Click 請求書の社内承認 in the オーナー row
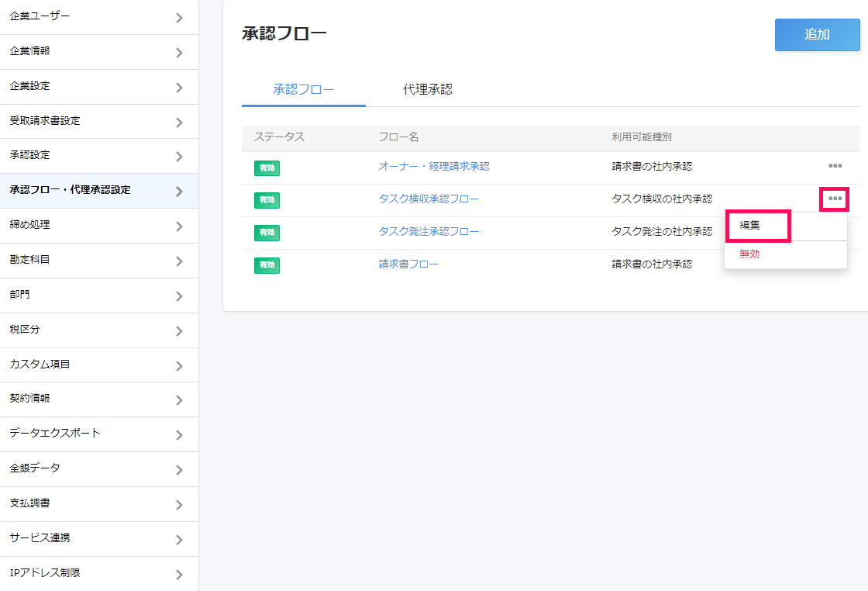This screenshot has width=868, height=591. pos(652,166)
